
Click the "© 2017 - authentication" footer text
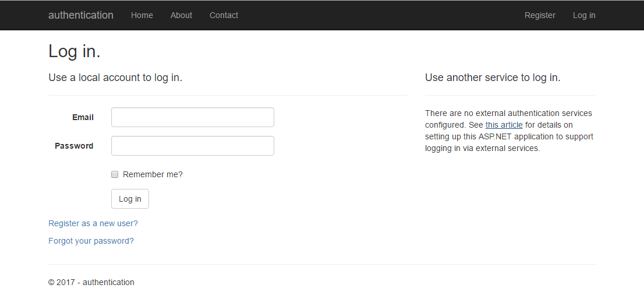91,282
